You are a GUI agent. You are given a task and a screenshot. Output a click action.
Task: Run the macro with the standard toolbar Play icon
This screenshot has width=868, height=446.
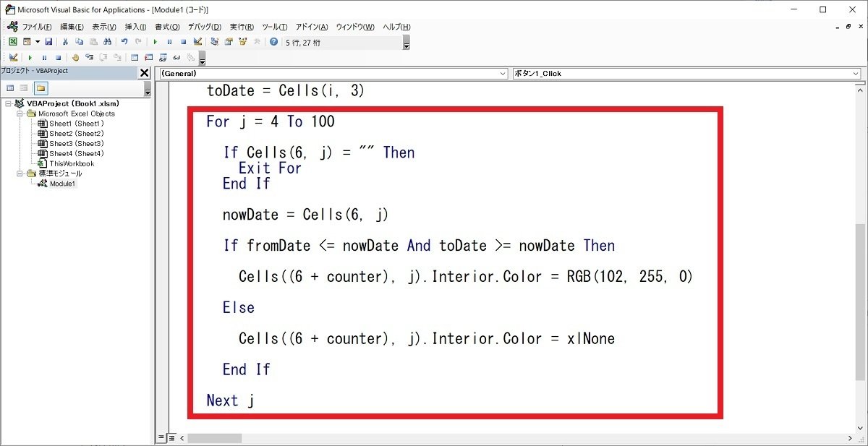click(x=155, y=42)
